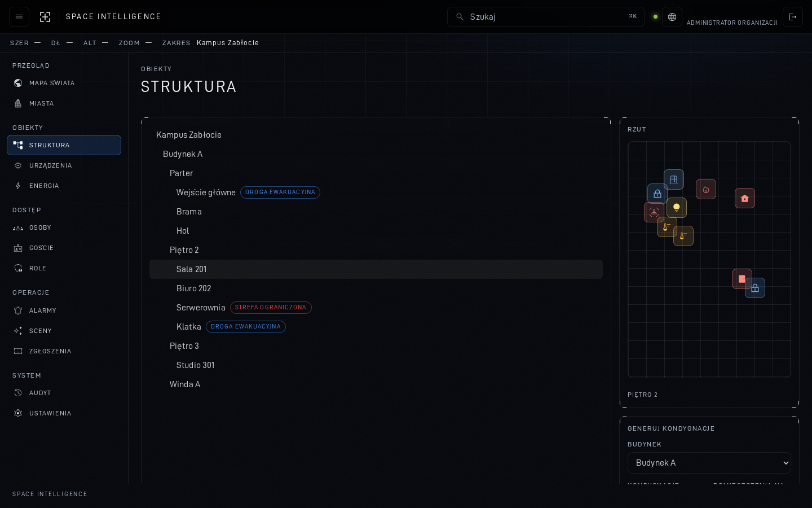The width and height of the screenshot is (812, 508).
Task: Select the fire sensor marker on floor plan
Action: pos(706,189)
